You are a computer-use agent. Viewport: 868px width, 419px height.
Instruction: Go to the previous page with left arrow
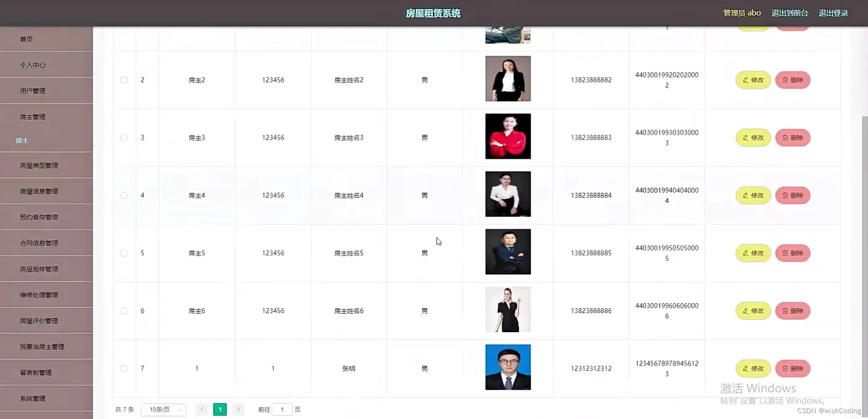[x=201, y=409]
